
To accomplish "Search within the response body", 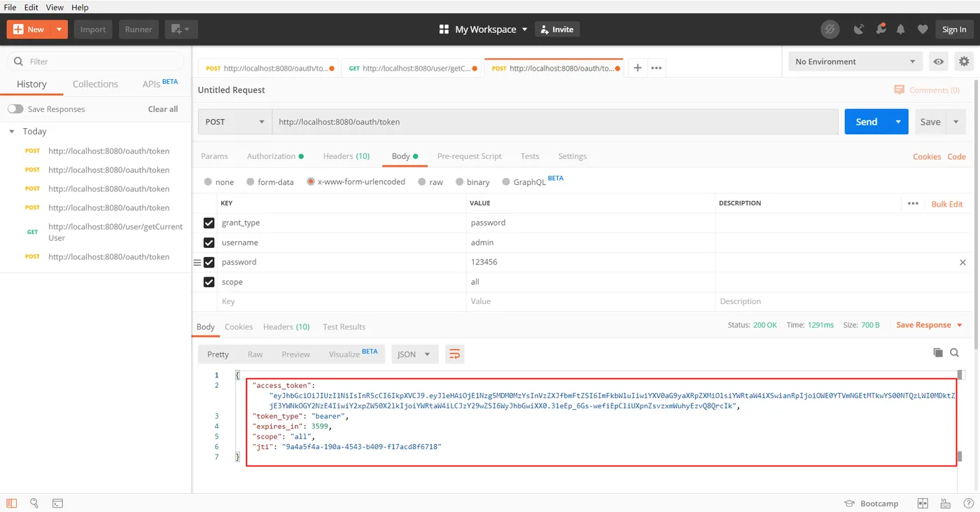I will [x=955, y=352].
